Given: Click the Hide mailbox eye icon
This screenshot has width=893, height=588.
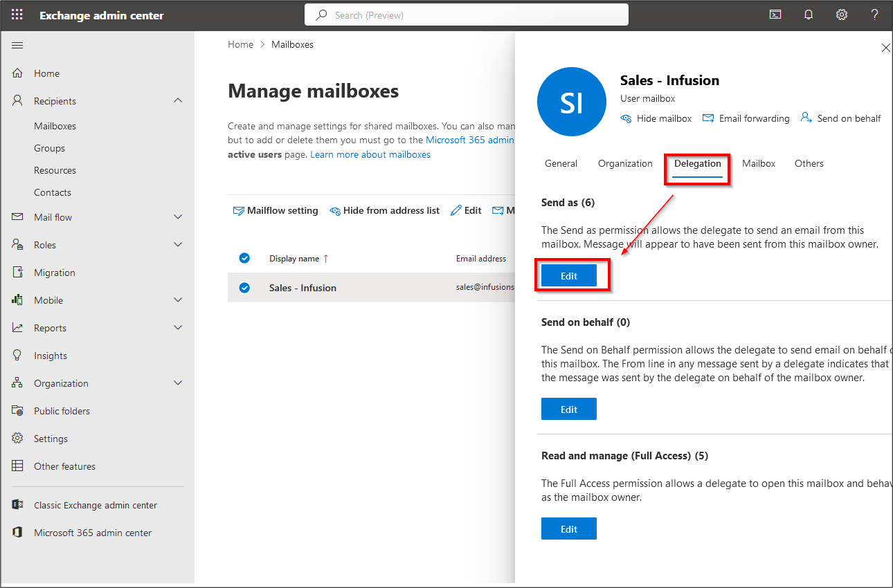Looking at the screenshot, I should point(626,118).
